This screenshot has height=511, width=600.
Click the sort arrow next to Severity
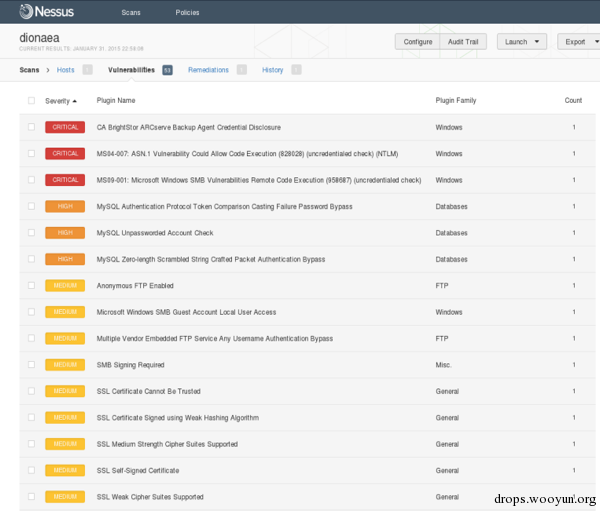click(75, 102)
